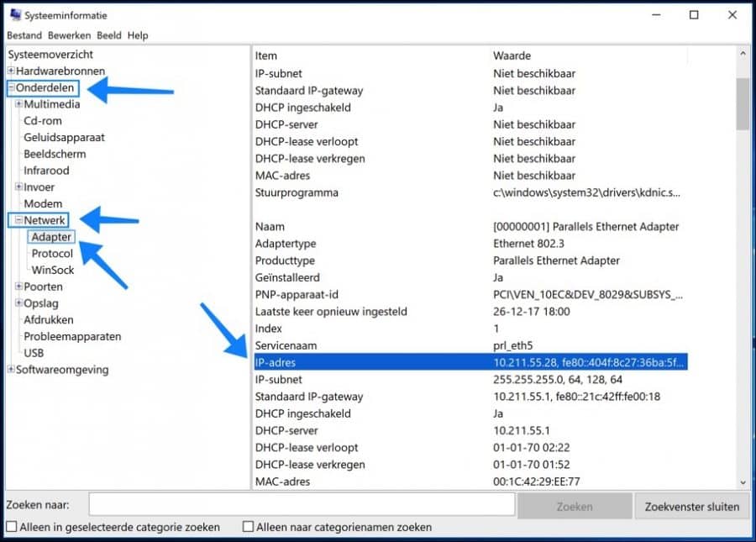This screenshot has width=756, height=542.
Task: Click the Zoeken naar input field
Action: click(302, 504)
